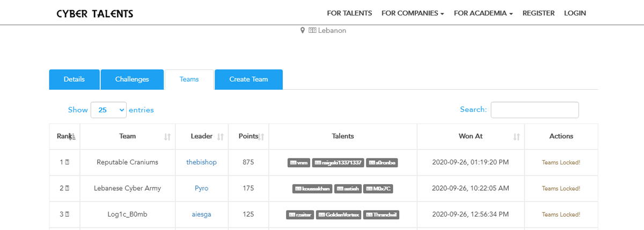Click the location pin icon near Lebanon
The height and width of the screenshot is (230, 644).
303,31
